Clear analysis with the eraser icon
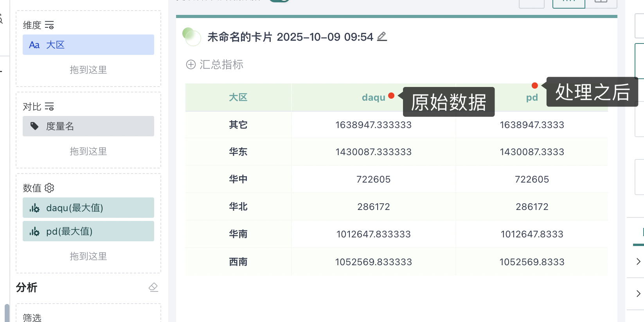The height and width of the screenshot is (322, 644). [153, 288]
